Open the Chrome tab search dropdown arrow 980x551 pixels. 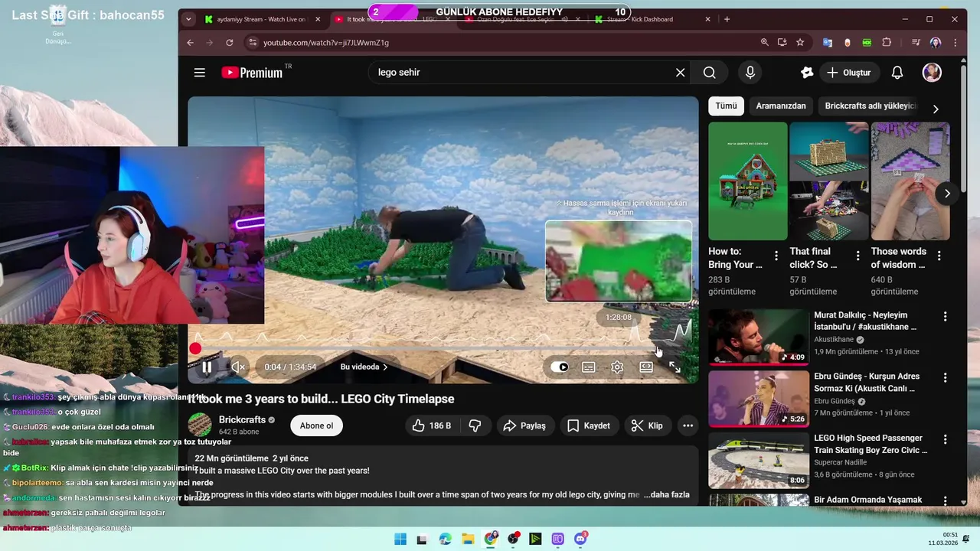188,19
